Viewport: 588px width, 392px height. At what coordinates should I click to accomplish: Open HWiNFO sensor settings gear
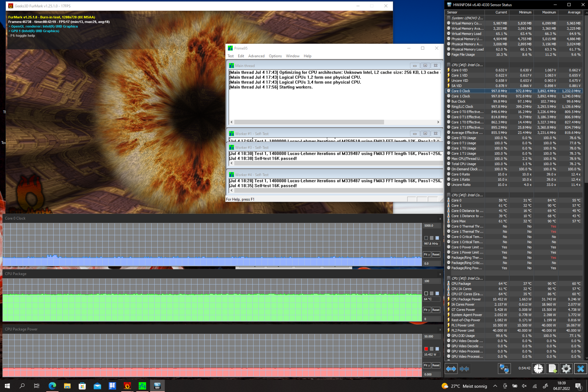point(566,369)
